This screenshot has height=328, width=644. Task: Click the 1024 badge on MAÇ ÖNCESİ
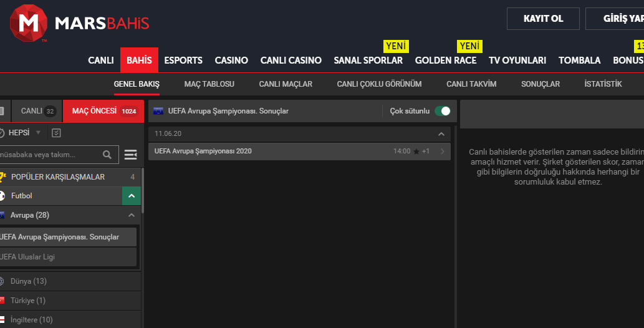click(128, 112)
